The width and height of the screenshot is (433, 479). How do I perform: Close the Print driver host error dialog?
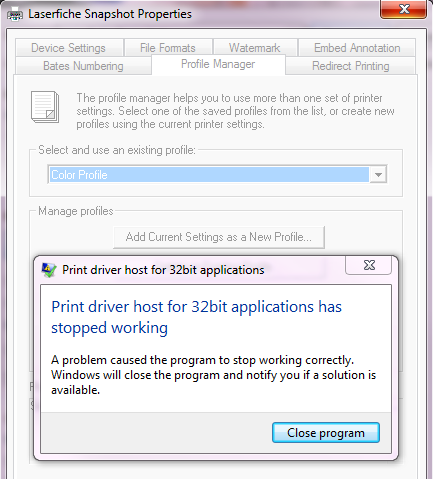point(369,265)
